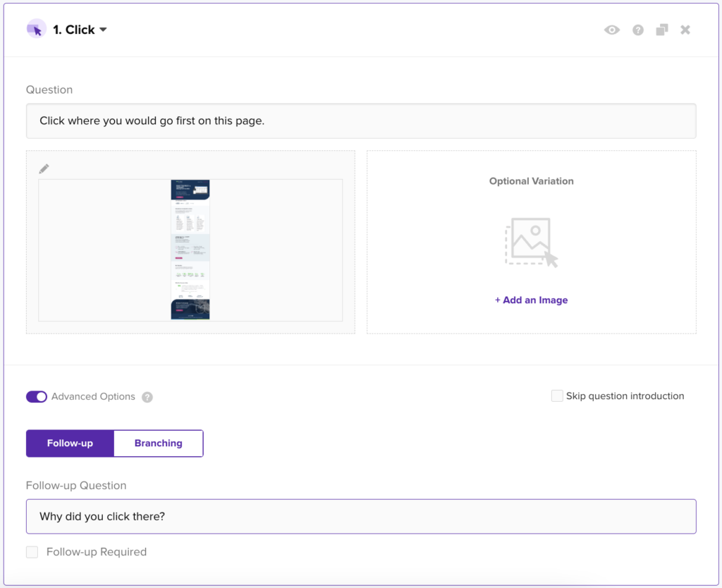Image resolution: width=722 pixels, height=588 pixels.
Task: Click the image placeholder icon in Optional Variation
Action: point(532,243)
